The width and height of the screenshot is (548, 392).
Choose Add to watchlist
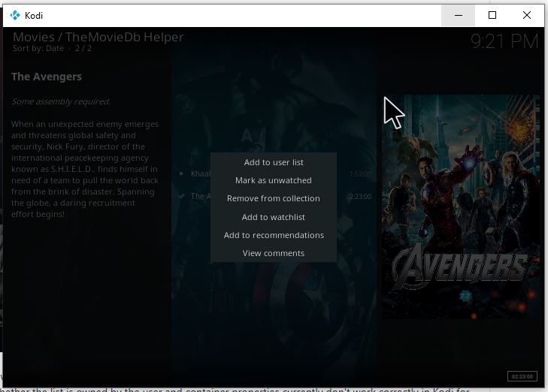274,217
